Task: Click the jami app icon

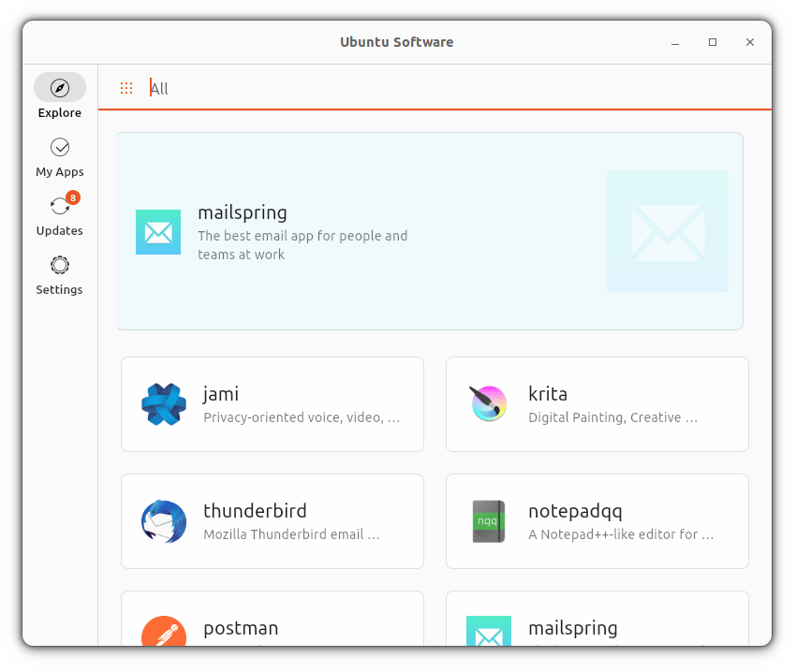Action: click(164, 404)
